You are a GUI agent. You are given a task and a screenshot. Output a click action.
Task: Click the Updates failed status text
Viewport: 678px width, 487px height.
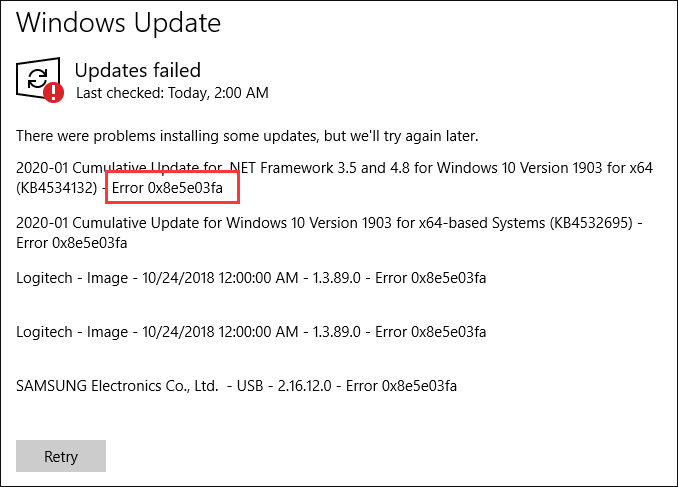138,70
